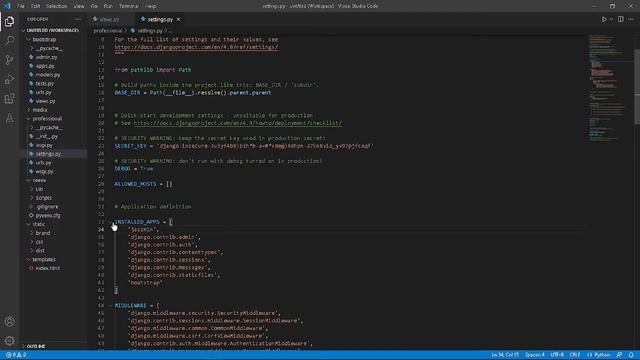
Task: Open admin.py in bootstrap folder
Action: [46, 57]
